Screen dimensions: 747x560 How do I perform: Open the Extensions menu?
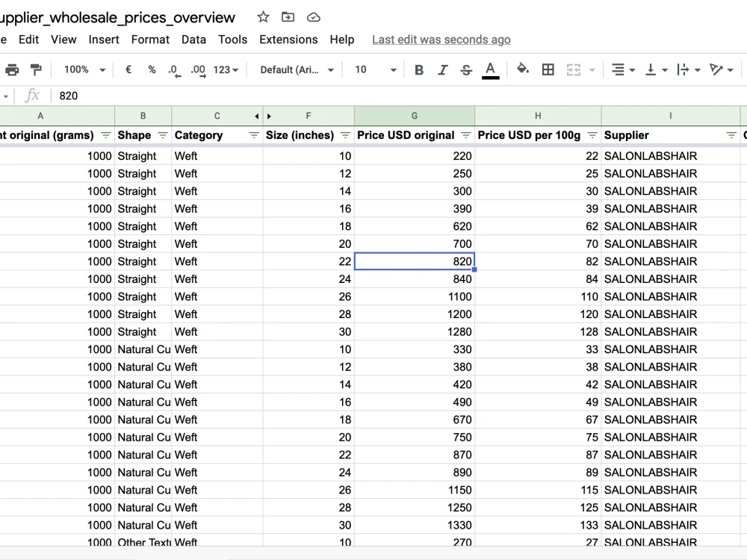coord(288,40)
